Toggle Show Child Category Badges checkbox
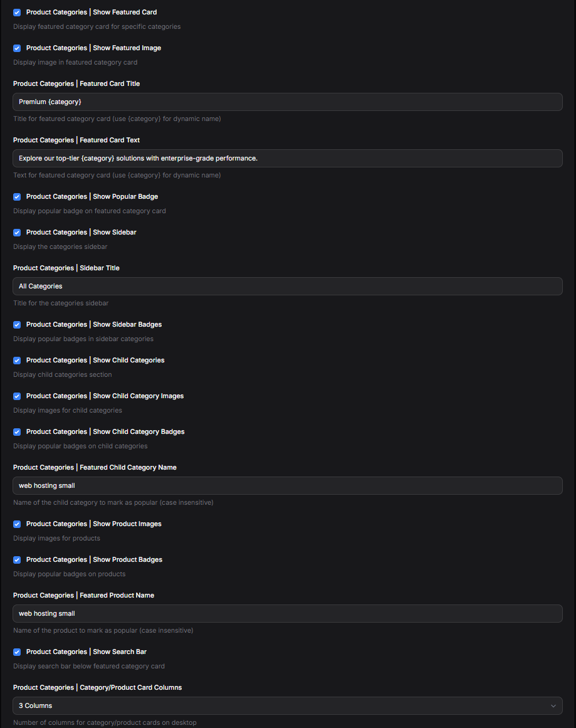The height and width of the screenshot is (728, 576). coord(17,432)
